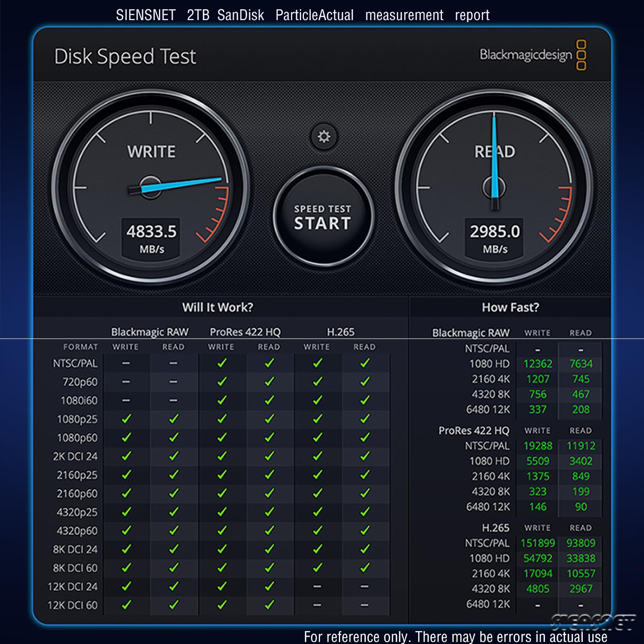This screenshot has width=644, height=644.
Task: Click the 1080p25 H.265 read checkmark
Action: pos(365,419)
